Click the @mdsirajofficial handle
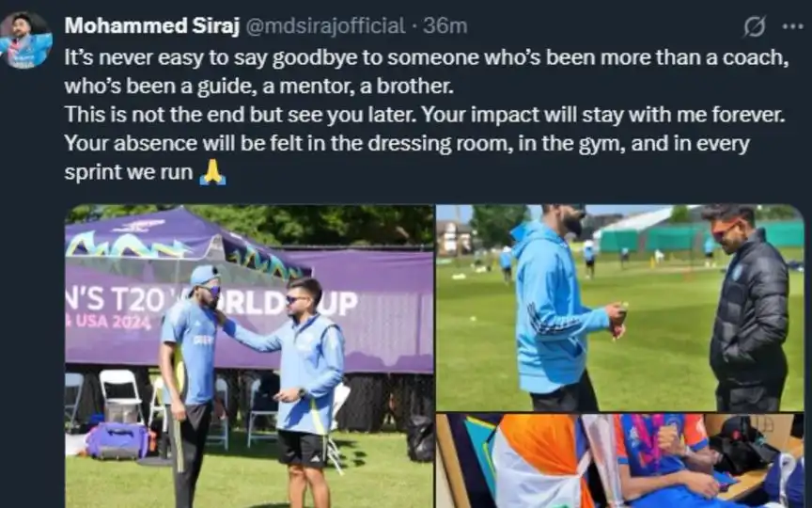812x508 pixels. 324,26
